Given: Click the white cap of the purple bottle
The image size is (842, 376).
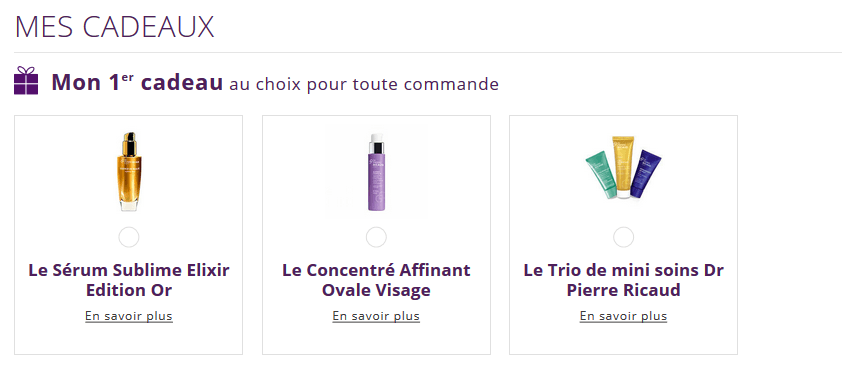Looking at the screenshot, I should (376, 138).
